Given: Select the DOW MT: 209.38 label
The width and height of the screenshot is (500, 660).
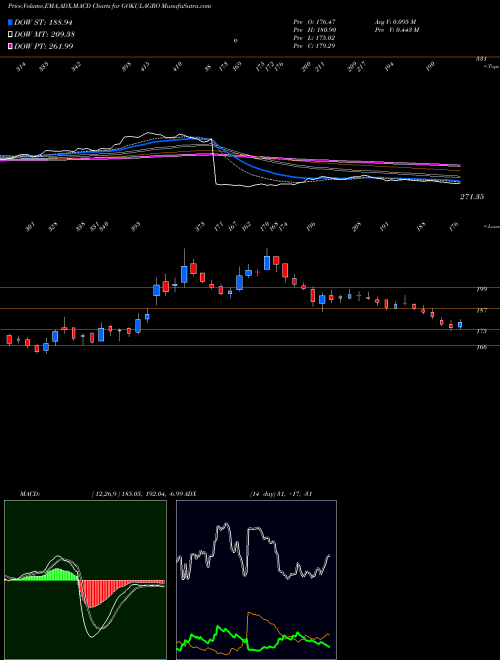Looking at the screenshot, I should 44,34.
